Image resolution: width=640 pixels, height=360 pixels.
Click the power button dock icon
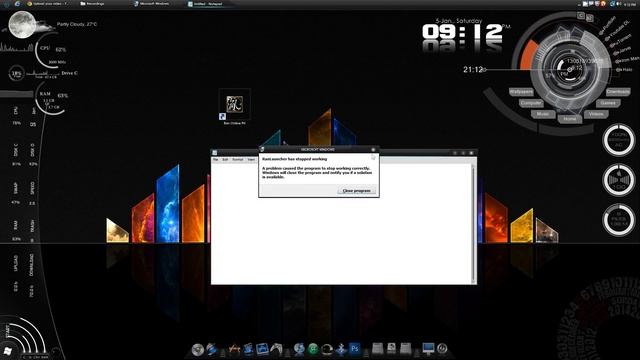442,349
